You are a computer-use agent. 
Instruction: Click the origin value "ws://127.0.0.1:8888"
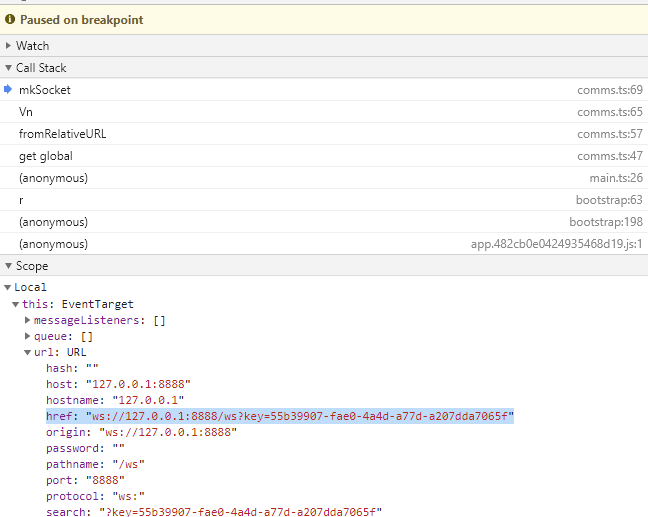168,432
